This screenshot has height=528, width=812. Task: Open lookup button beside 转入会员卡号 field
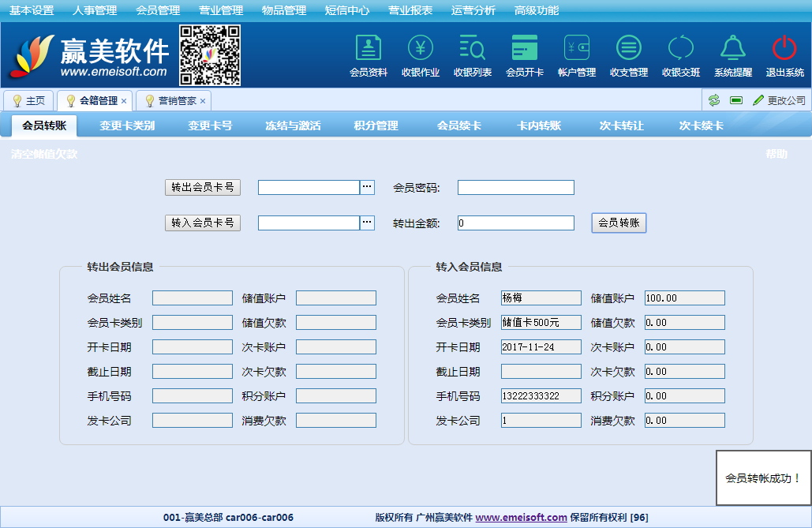point(367,223)
